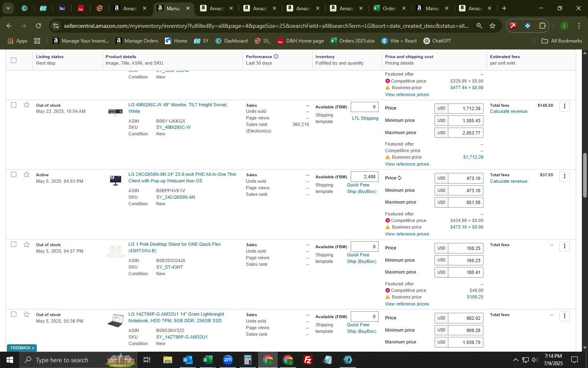This screenshot has height=368, width=588.
Task: Open the D&H Home page bookmark
Action: point(301,41)
